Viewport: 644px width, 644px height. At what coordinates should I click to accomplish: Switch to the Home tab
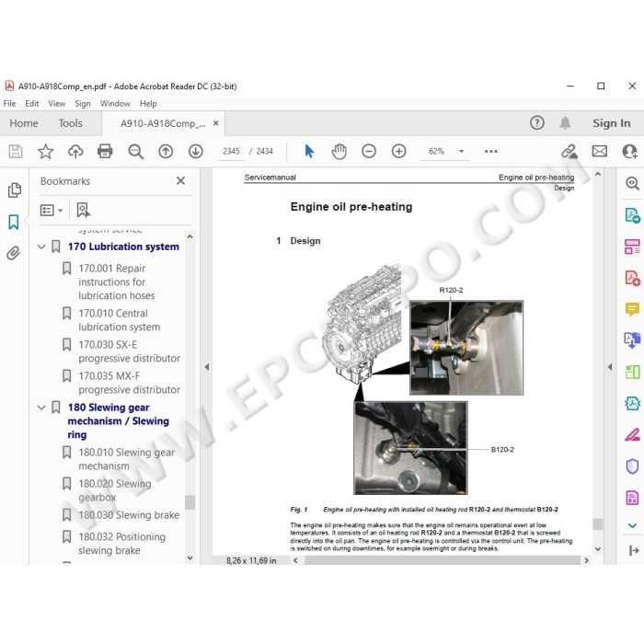tap(24, 123)
